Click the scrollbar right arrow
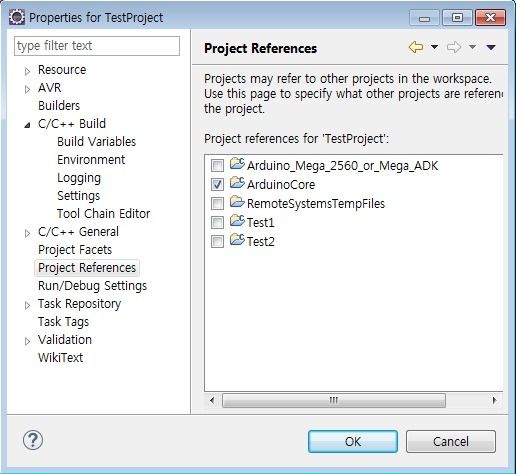Image resolution: width=516 pixels, height=474 pixels. point(494,400)
